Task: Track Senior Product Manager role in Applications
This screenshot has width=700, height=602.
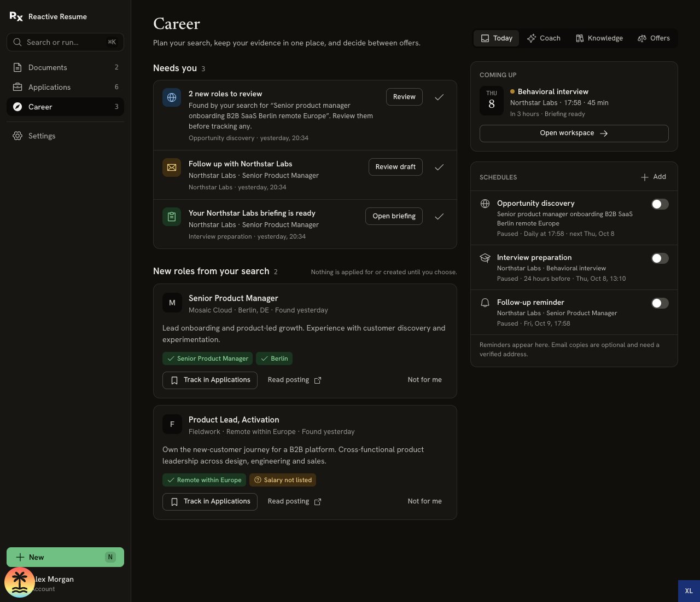Action: [210, 380]
